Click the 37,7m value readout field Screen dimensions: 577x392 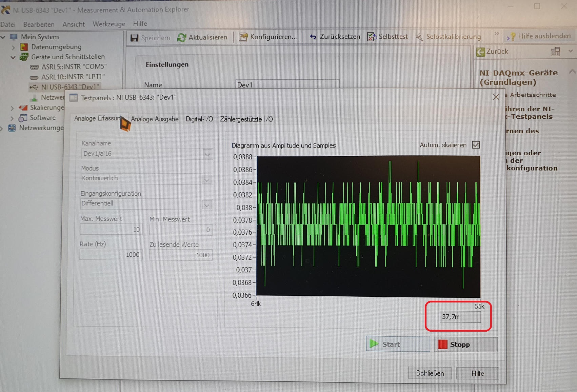click(x=460, y=317)
